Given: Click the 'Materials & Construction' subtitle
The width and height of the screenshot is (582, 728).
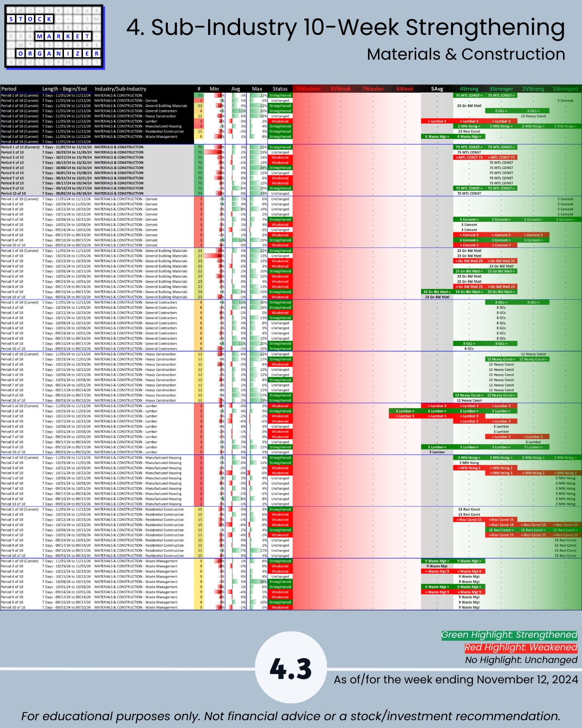Looking at the screenshot, I should [x=466, y=54].
